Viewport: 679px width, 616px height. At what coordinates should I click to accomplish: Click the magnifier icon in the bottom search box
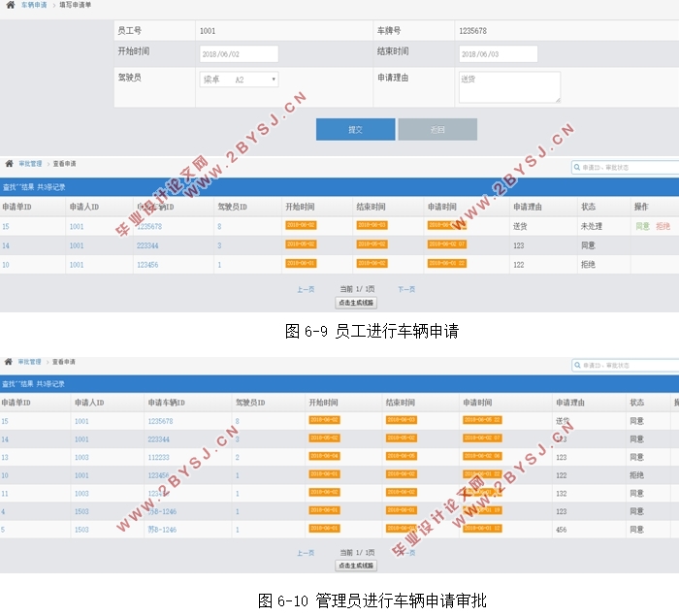pyautogui.click(x=577, y=365)
